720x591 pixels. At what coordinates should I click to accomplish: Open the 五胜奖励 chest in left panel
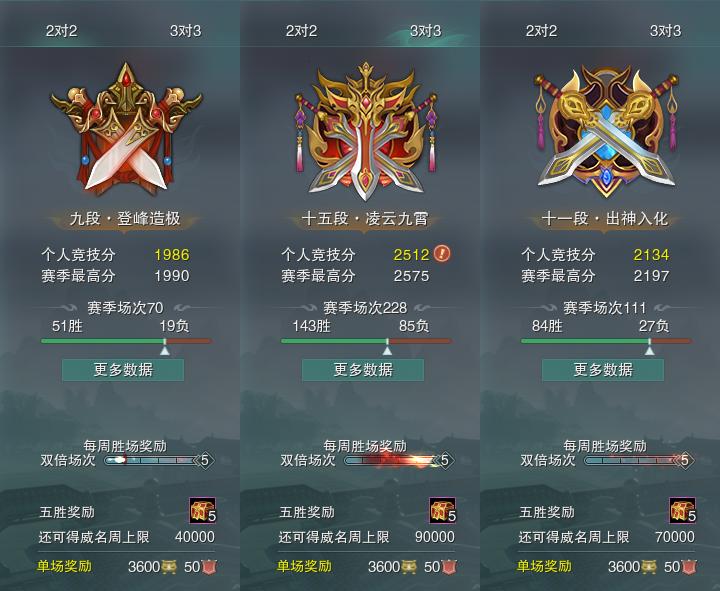[202, 510]
